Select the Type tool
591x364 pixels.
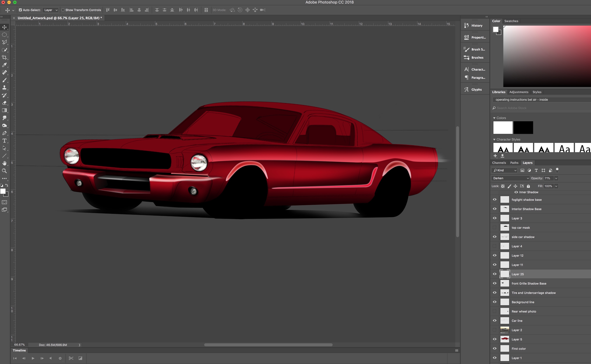(x=4, y=141)
